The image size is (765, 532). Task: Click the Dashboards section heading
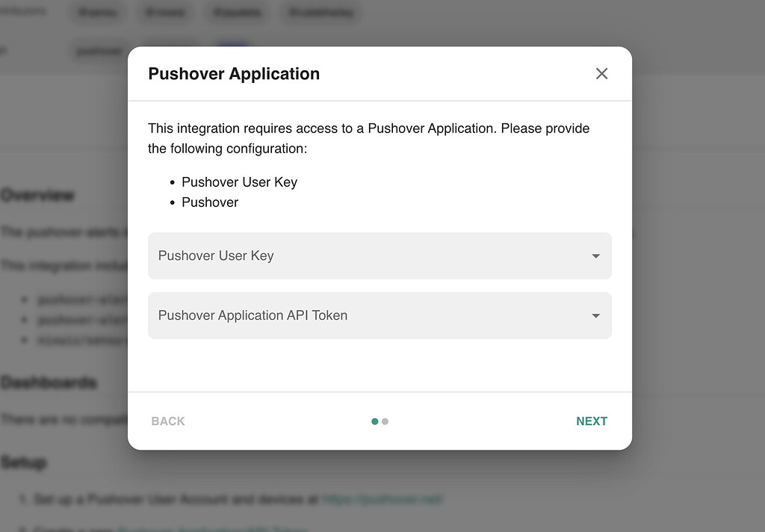pos(49,382)
